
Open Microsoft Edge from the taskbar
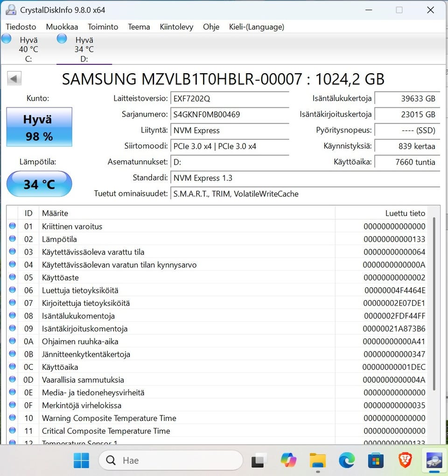[347, 460]
